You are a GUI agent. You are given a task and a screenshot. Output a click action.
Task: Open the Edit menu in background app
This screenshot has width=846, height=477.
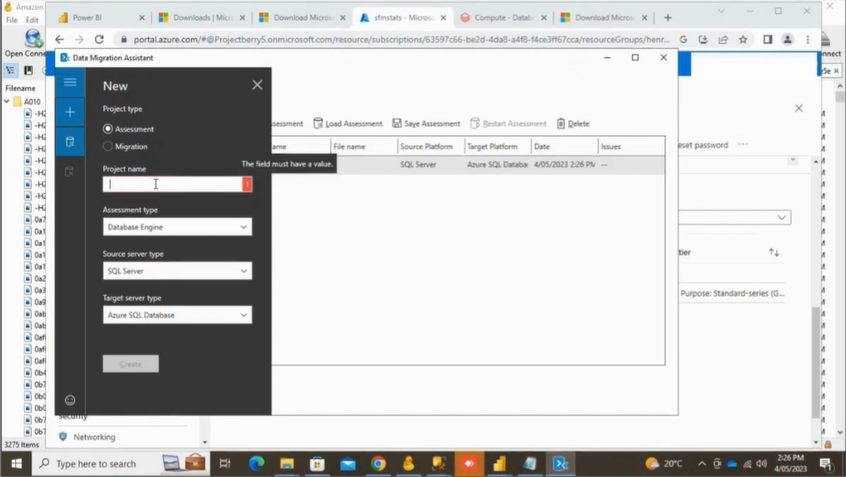pos(32,20)
